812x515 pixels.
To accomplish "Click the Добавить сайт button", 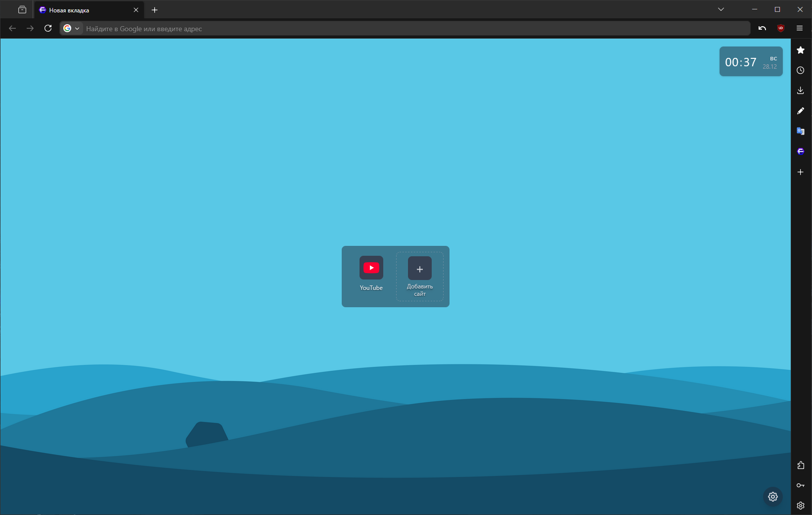I will (x=420, y=276).
